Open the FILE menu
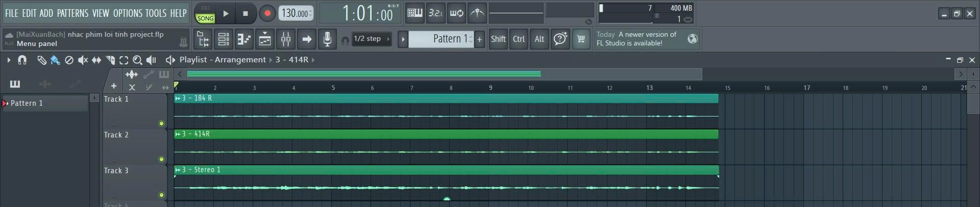 point(12,13)
